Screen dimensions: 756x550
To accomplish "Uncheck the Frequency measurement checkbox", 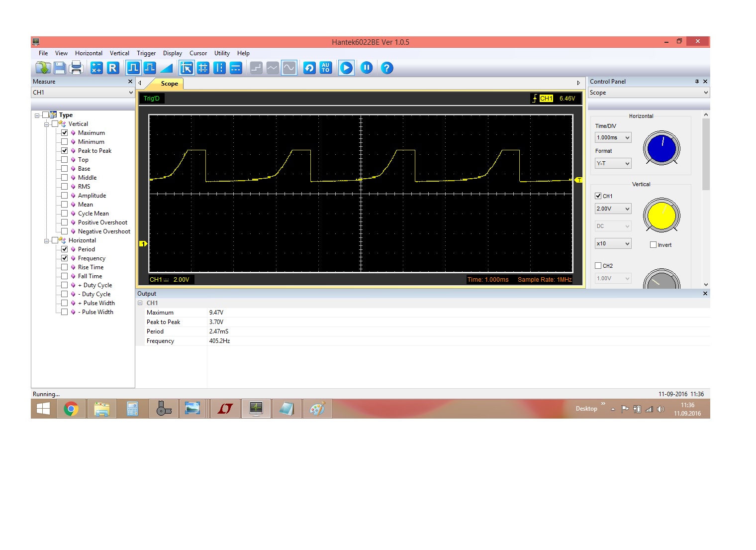I will [65, 258].
